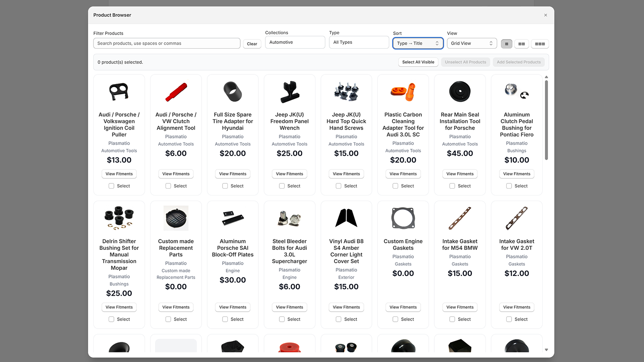View Fitments for Full Size Spare Tire Adapter
Screen dimensions: 644x362
[233, 174]
